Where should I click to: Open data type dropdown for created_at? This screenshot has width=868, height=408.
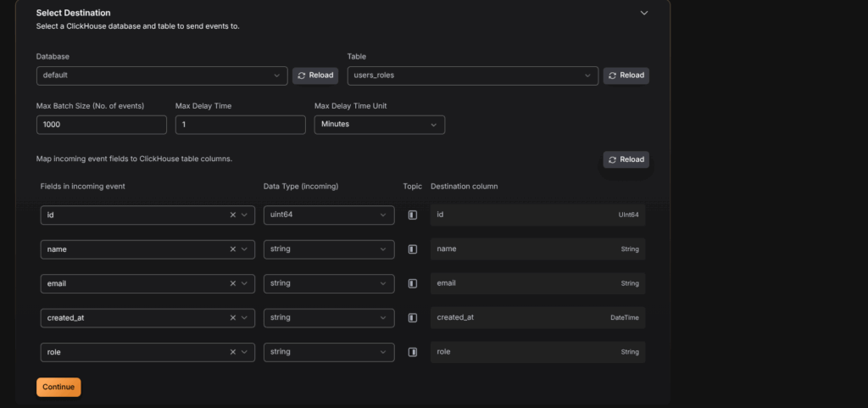328,317
